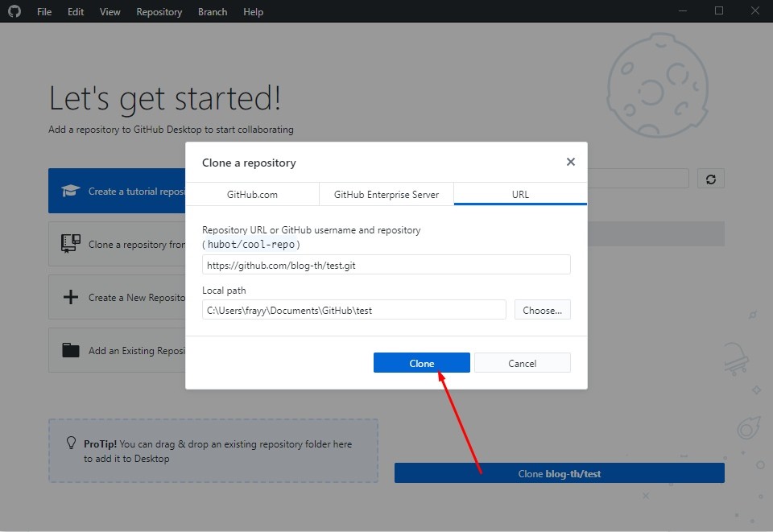The width and height of the screenshot is (773, 532).
Task: Cancel the clone dialog
Action: (x=522, y=363)
